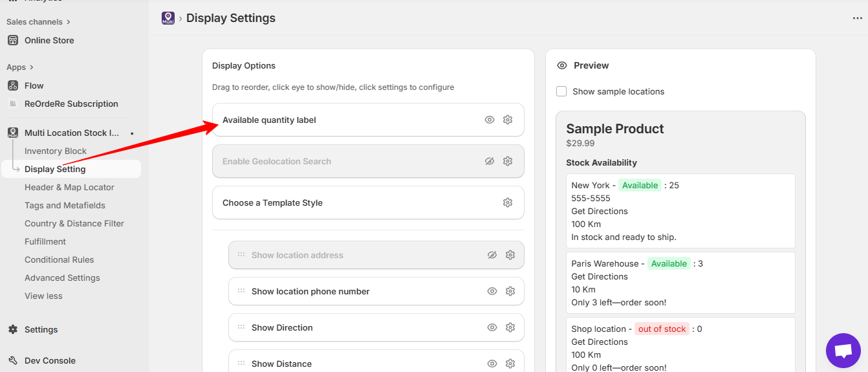The height and width of the screenshot is (372, 868).
Task: Open Show location phone number settings gear
Action: pyautogui.click(x=510, y=291)
